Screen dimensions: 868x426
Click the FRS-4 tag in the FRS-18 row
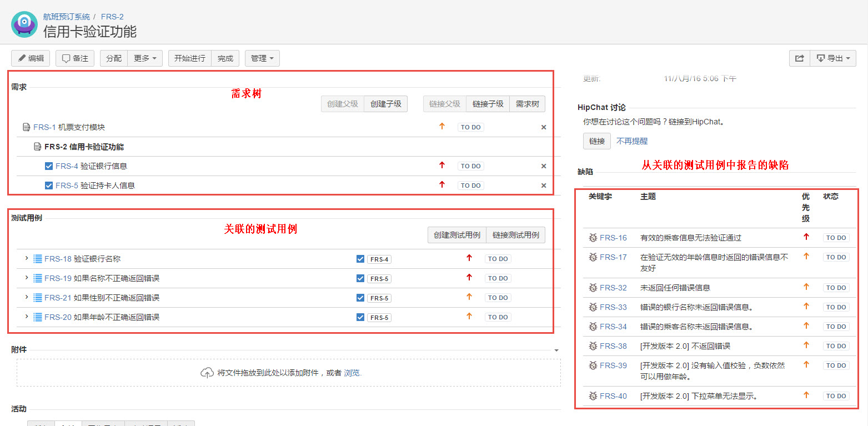point(379,259)
